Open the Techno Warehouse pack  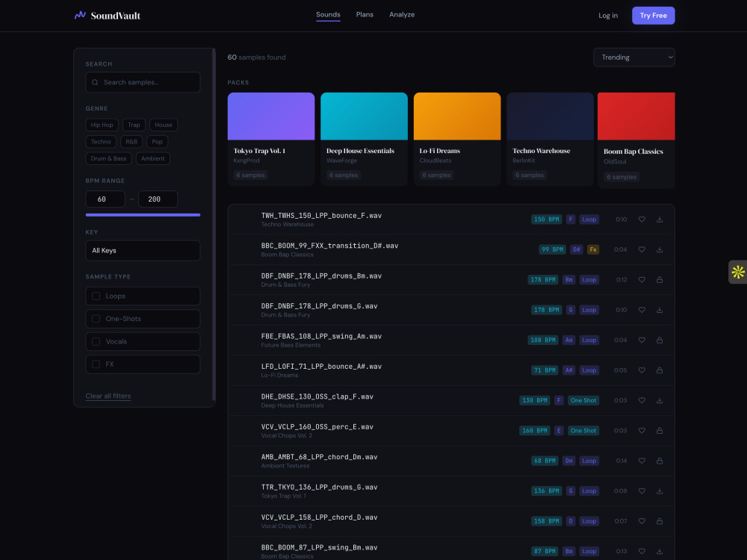click(551, 139)
